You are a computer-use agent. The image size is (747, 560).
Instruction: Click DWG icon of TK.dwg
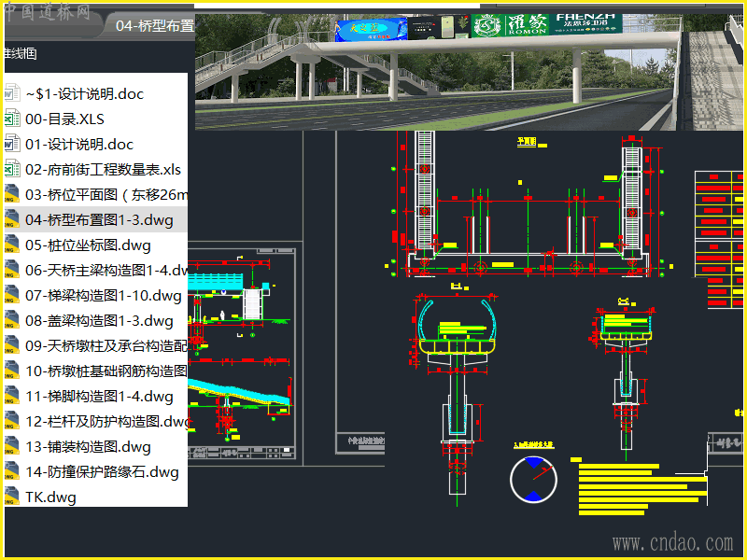[x=12, y=497]
